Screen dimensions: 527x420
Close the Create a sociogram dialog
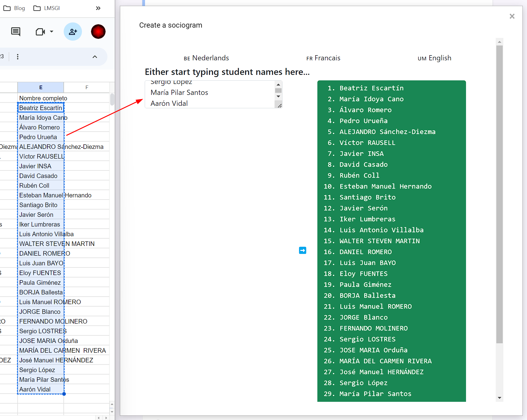512,16
